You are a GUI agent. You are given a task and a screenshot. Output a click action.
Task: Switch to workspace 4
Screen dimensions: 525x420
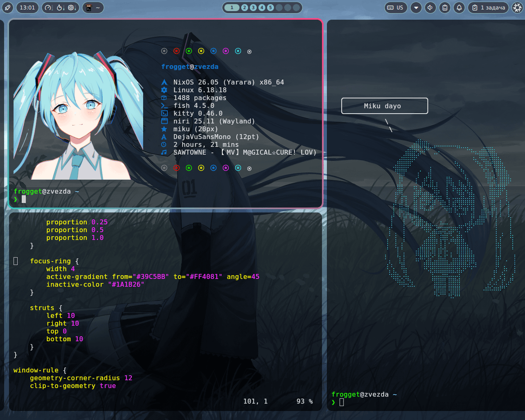(x=262, y=7)
